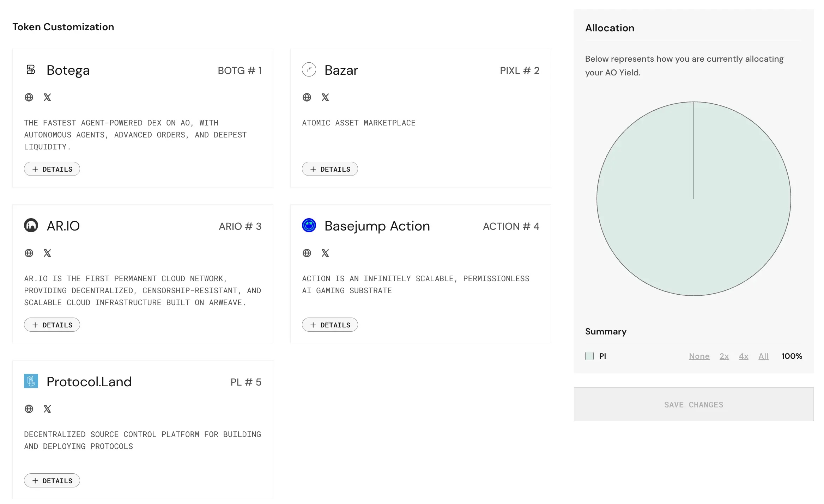The image size is (824, 504).
Task: Open Bazar X profile icon
Action: (x=325, y=97)
